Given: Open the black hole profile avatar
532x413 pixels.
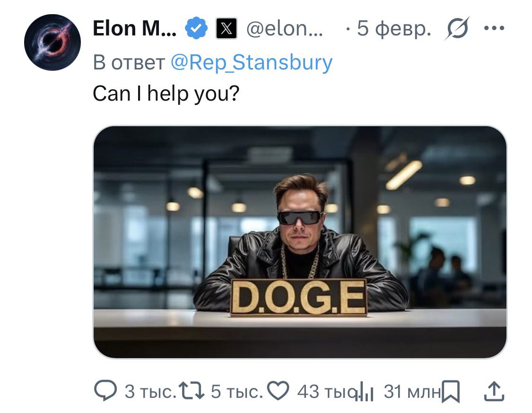Looking at the screenshot, I should click(52, 43).
